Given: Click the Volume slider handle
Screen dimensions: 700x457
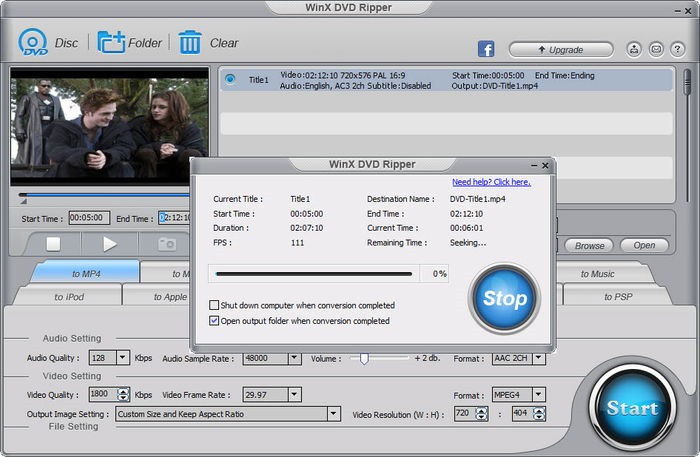Looking at the screenshot, I should click(364, 357).
